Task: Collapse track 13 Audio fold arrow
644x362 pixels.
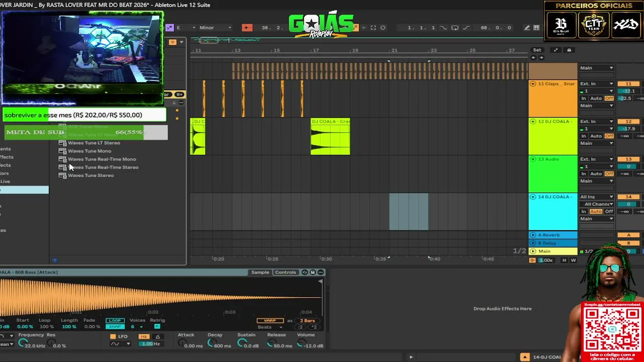Action: [x=533, y=159]
